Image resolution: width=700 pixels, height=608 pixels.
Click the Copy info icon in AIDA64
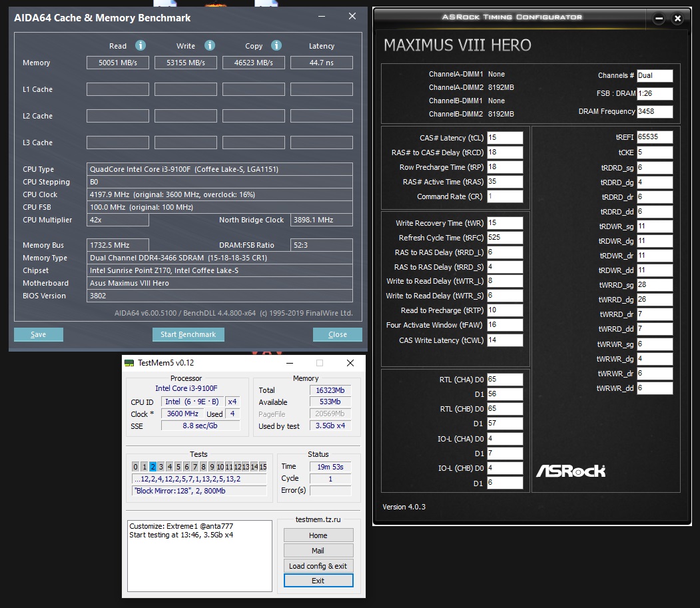[x=276, y=45]
